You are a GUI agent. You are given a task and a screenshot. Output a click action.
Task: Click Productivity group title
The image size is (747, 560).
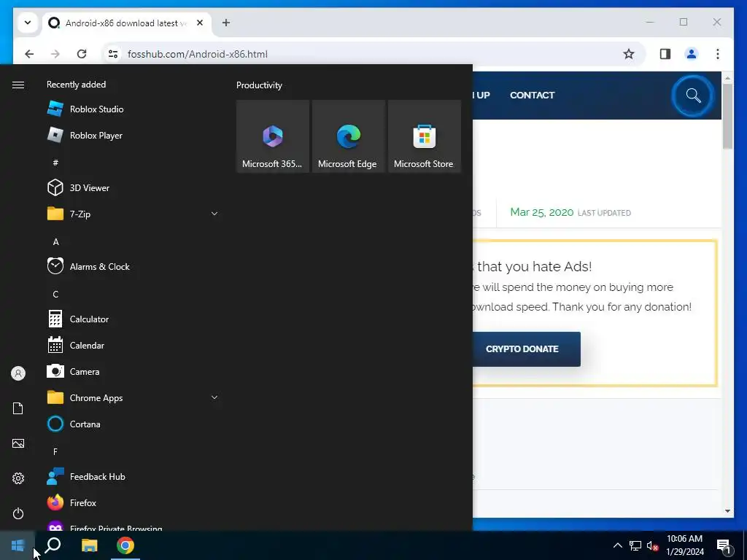coord(259,85)
